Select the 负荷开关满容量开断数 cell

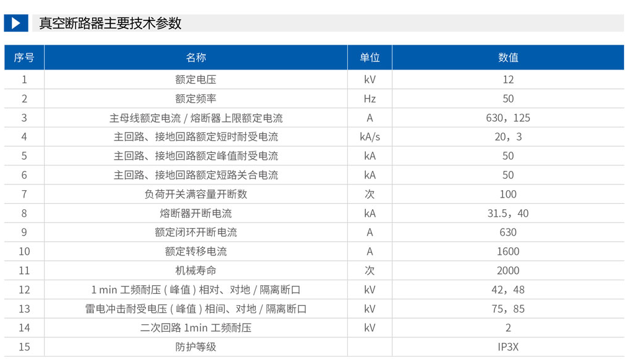click(196, 194)
